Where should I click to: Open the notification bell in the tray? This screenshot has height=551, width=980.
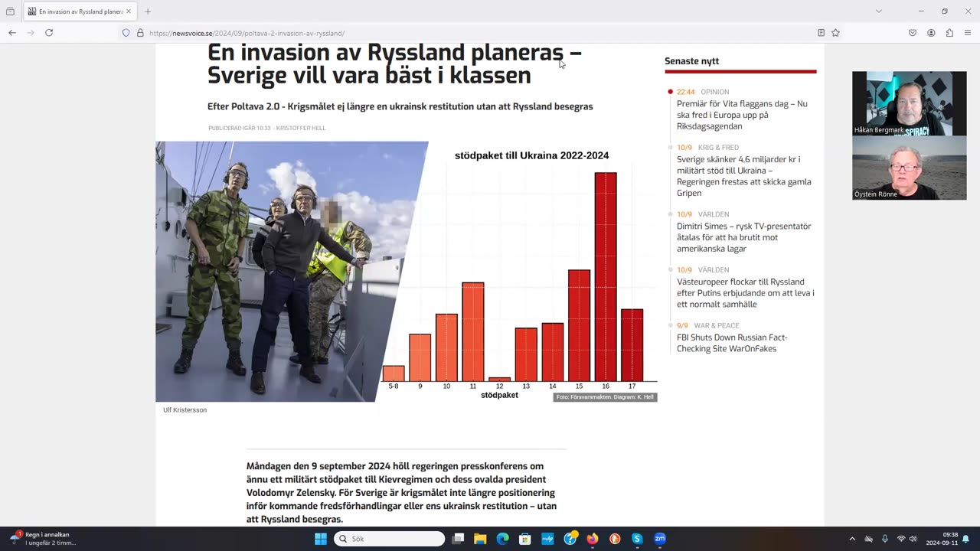point(966,539)
